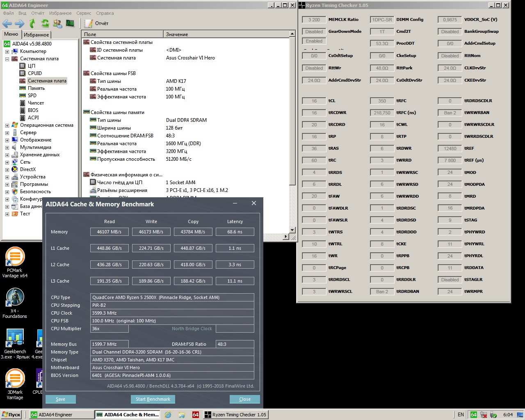Select the X4 Foundations desktop icon
The height and width of the screenshot is (420, 525).
click(x=15, y=304)
